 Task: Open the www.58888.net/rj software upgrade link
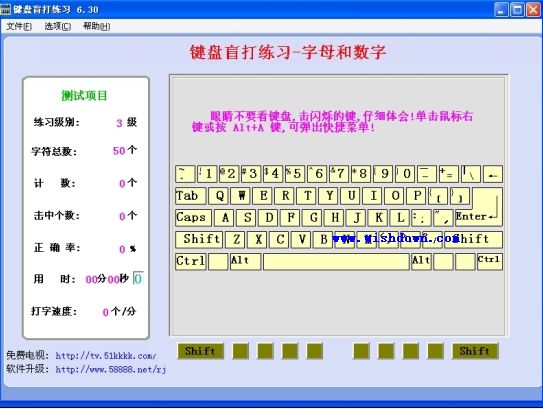tap(110, 370)
